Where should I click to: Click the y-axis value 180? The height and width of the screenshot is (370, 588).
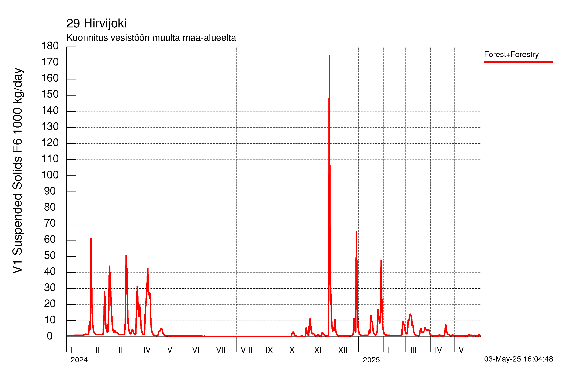pyautogui.click(x=50, y=46)
